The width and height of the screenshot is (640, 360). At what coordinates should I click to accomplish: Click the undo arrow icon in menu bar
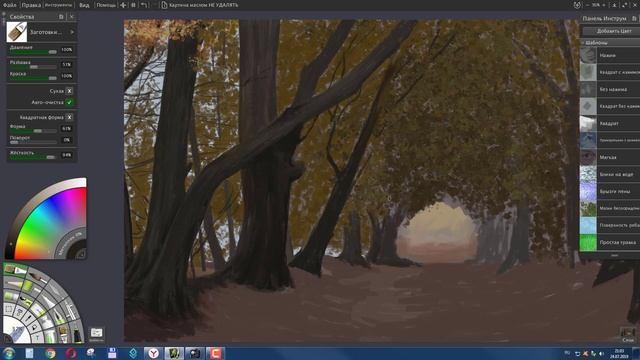point(144,5)
